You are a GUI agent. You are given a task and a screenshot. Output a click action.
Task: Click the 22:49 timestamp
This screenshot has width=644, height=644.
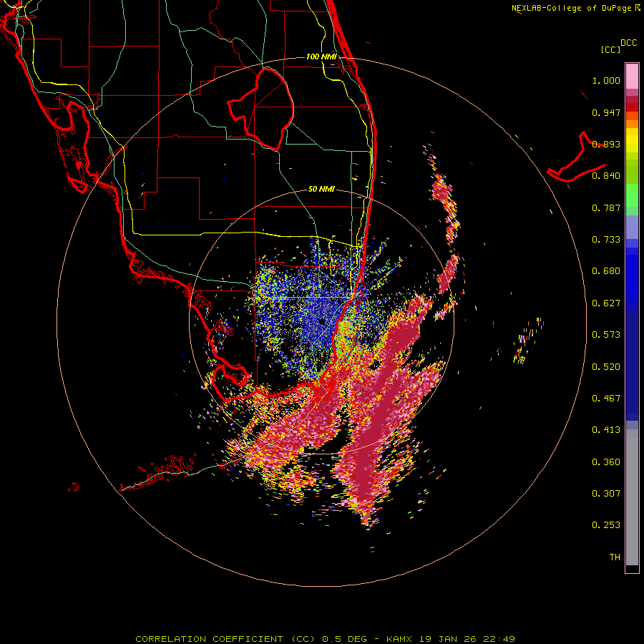point(499,639)
